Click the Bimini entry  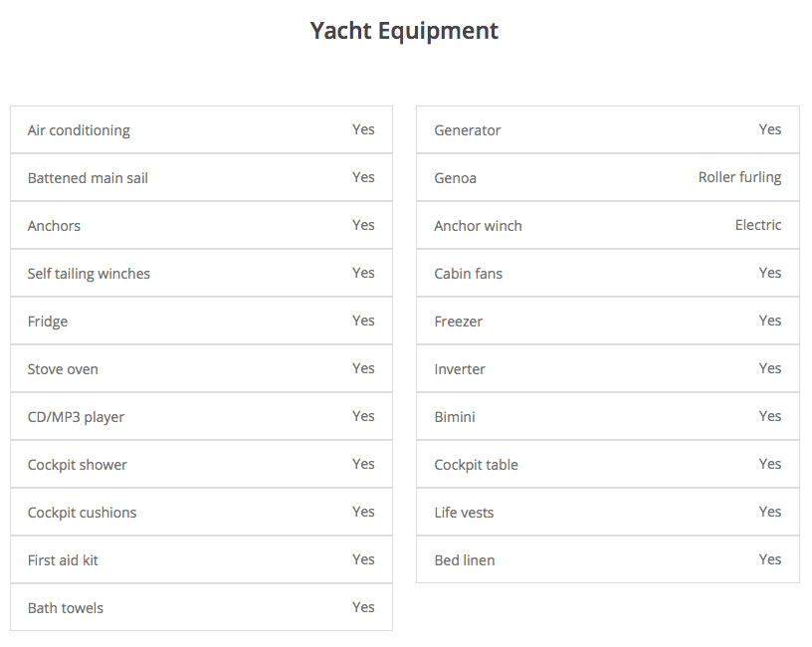coord(608,416)
